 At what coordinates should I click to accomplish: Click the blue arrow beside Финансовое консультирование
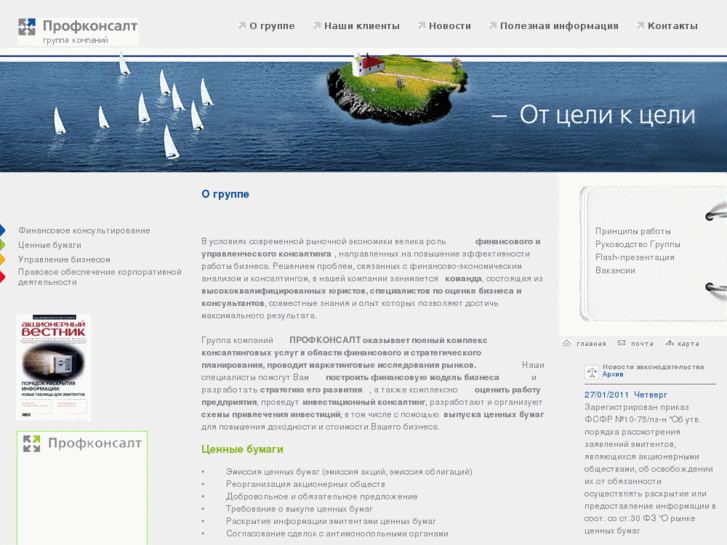(4, 231)
